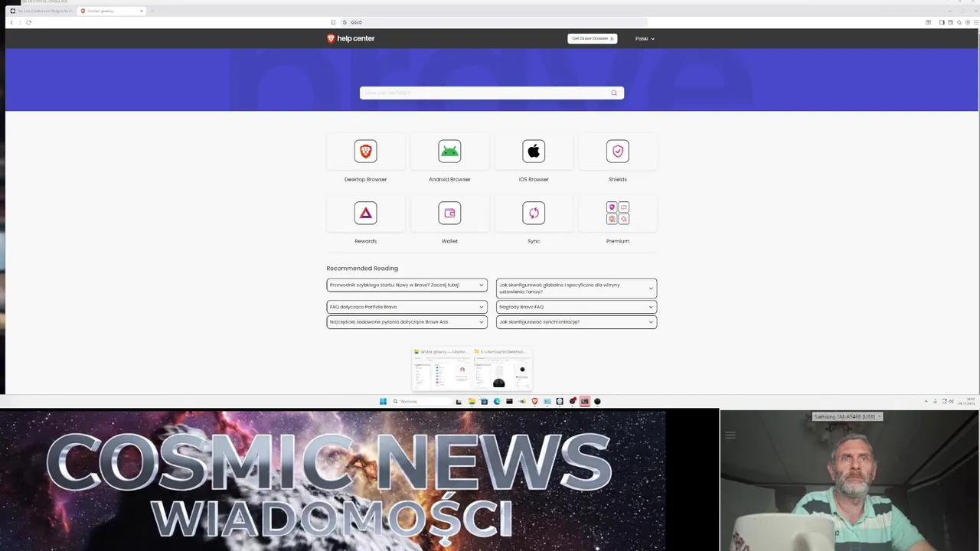980x551 pixels.
Task: Click the magnifier icon in the search bar
Action: pos(614,93)
